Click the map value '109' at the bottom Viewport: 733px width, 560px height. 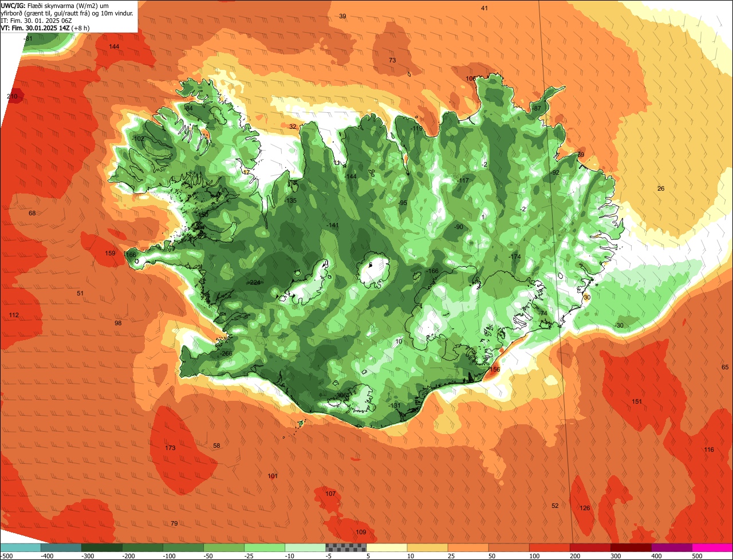(361, 532)
